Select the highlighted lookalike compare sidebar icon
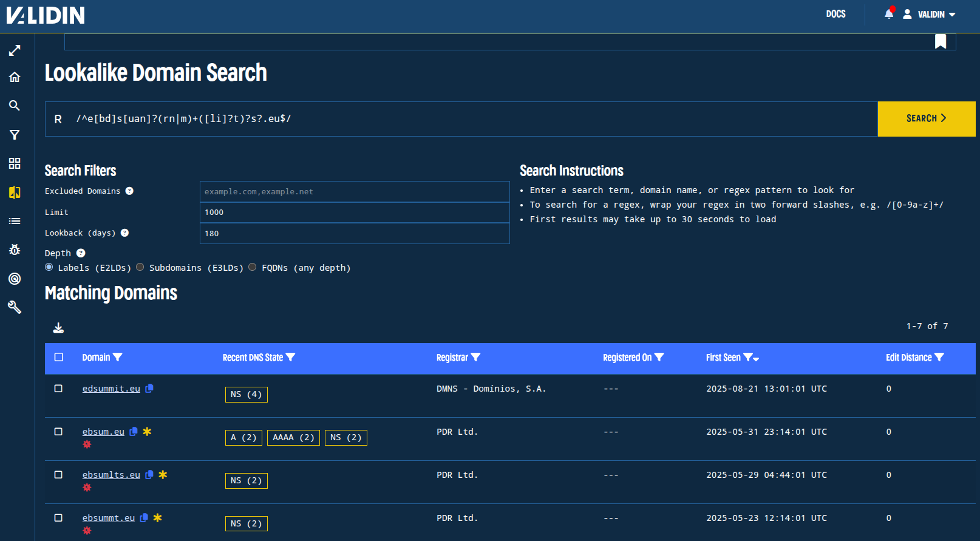Image resolution: width=980 pixels, height=541 pixels. point(15,192)
